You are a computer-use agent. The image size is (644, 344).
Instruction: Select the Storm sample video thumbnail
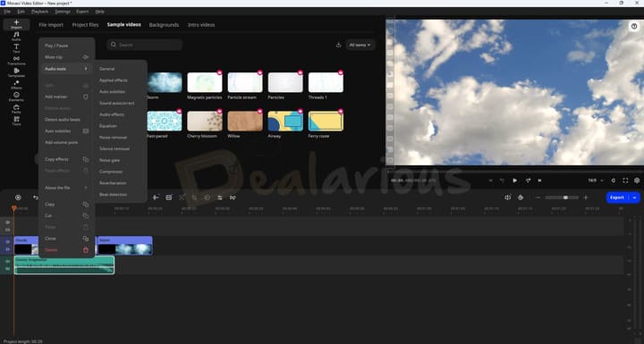165,82
